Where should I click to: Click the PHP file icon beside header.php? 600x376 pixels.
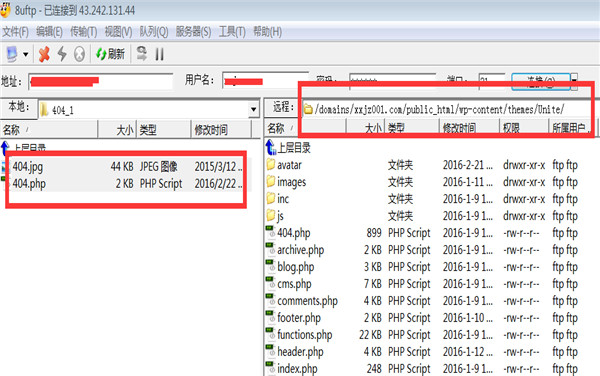click(x=271, y=351)
